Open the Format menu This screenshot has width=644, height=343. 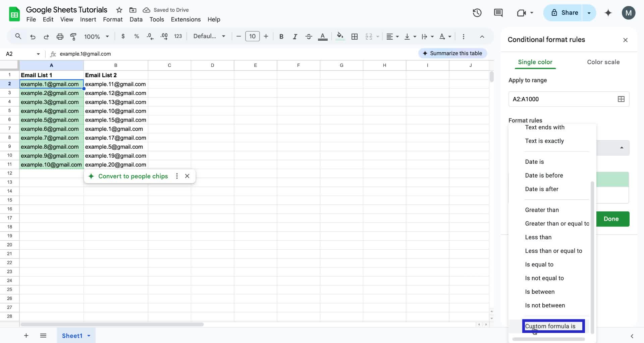(x=113, y=19)
